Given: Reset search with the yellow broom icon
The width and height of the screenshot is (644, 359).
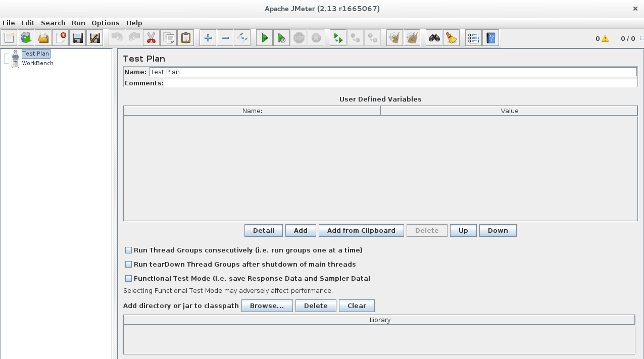Looking at the screenshot, I should point(451,38).
